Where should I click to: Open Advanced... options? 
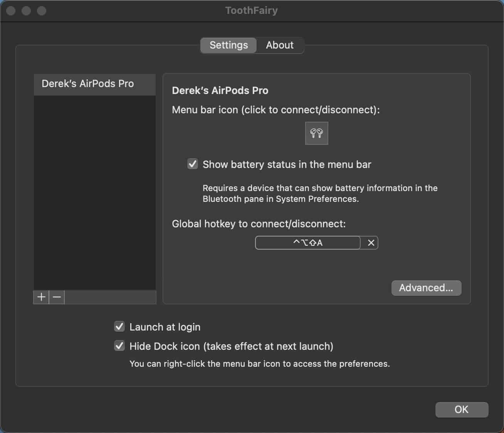point(426,288)
